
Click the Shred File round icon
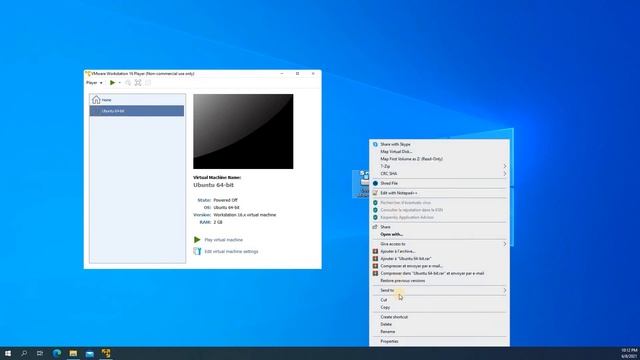[x=375, y=183]
